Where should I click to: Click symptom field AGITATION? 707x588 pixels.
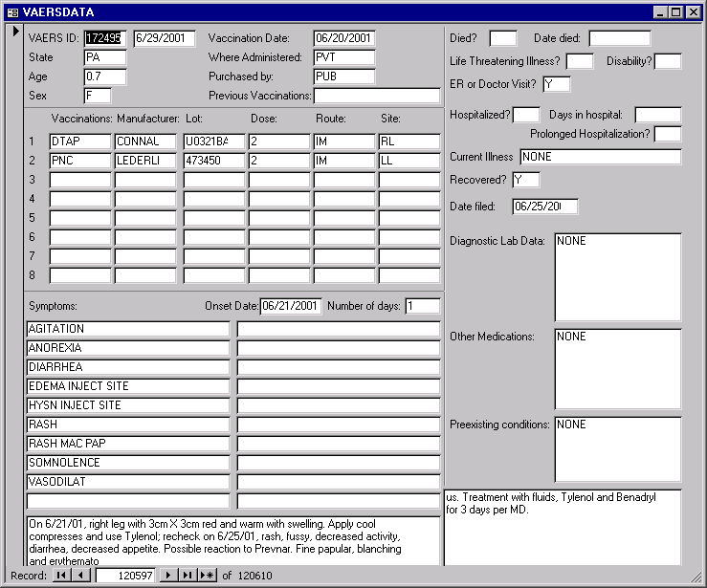point(128,329)
